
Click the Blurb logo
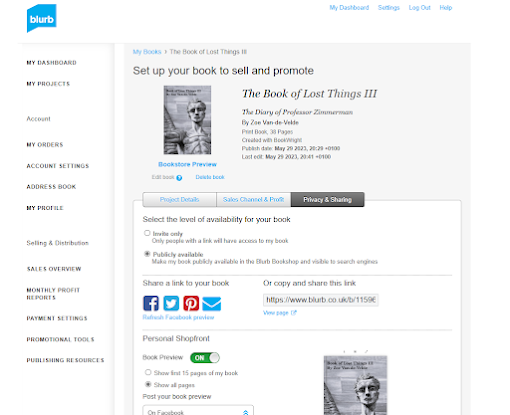click(x=42, y=18)
